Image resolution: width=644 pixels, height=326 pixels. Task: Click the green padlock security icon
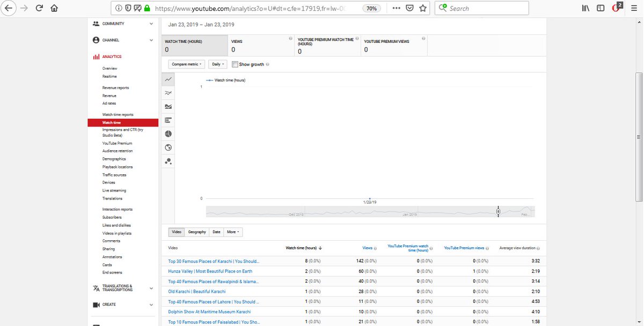point(147,8)
